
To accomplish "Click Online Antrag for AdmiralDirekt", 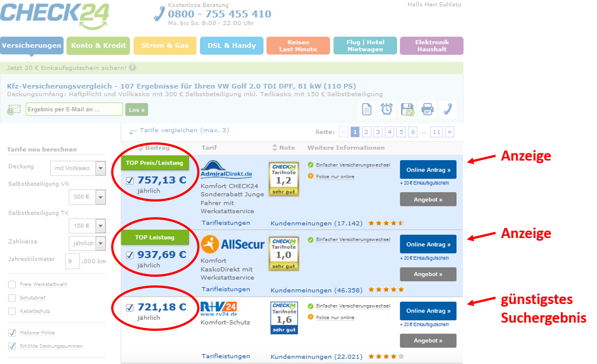I will (428, 170).
